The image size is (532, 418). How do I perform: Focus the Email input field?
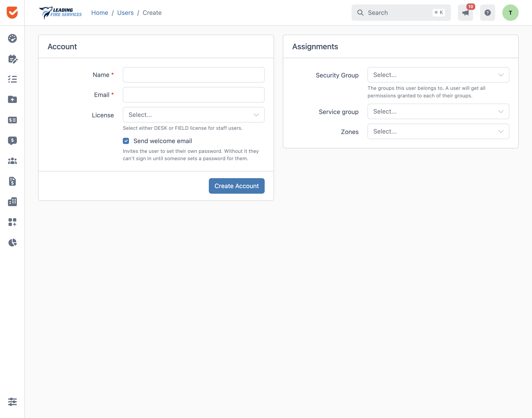(194, 95)
